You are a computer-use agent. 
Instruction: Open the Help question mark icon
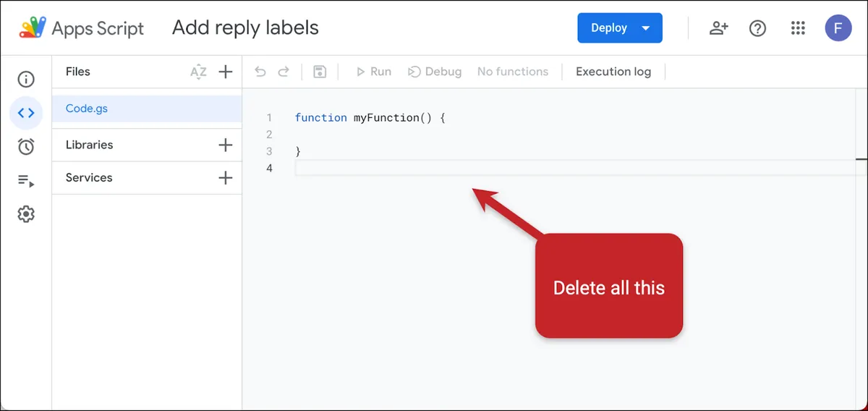[x=757, y=28]
